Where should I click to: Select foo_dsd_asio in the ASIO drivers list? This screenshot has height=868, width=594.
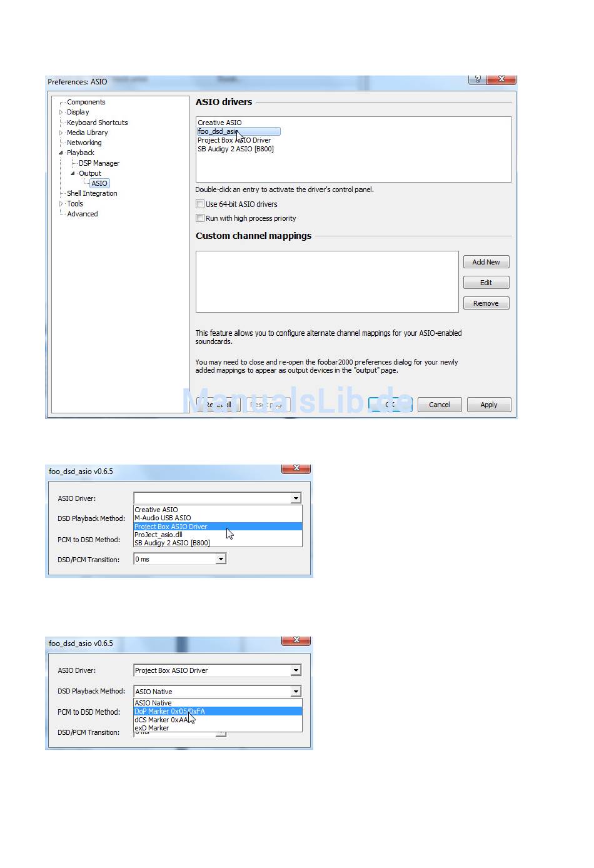[239, 131]
